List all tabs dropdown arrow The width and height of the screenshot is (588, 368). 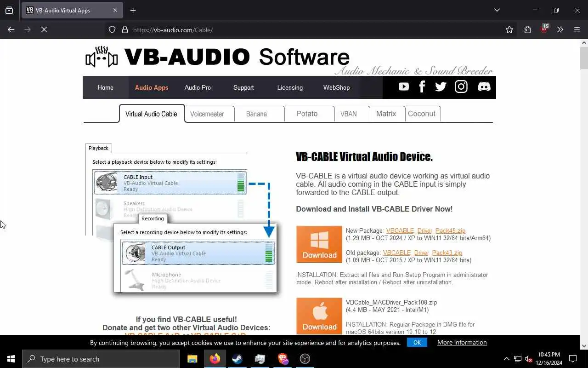[x=497, y=10]
